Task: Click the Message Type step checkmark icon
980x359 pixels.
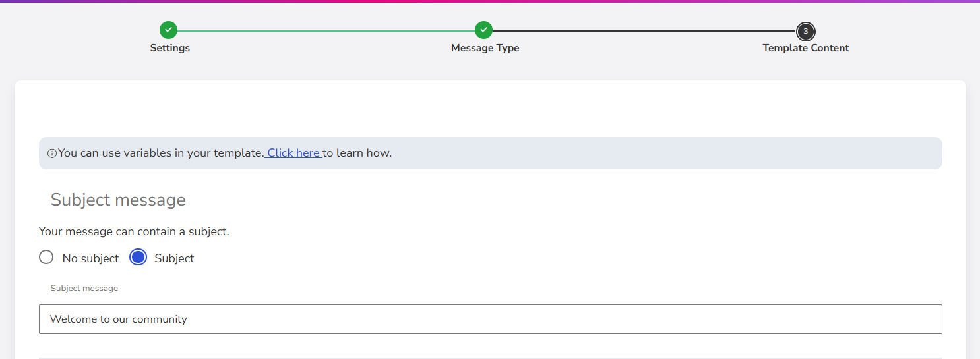Action: tap(484, 30)
